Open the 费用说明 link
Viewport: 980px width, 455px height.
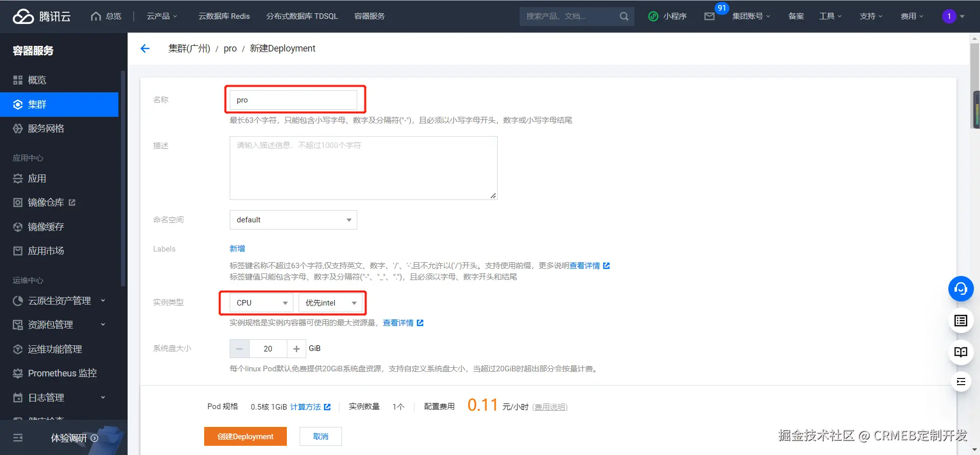[550, 407]
